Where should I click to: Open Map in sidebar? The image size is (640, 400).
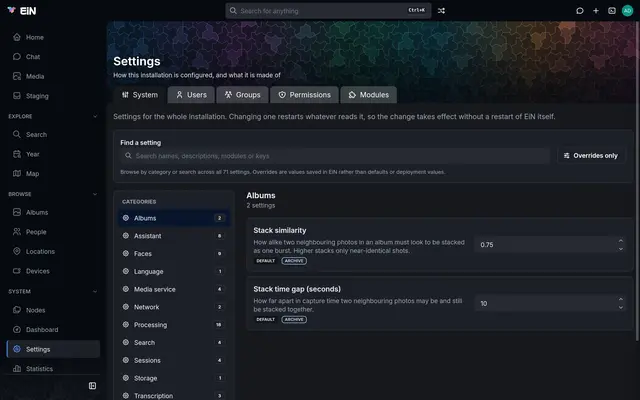(53, 173)
